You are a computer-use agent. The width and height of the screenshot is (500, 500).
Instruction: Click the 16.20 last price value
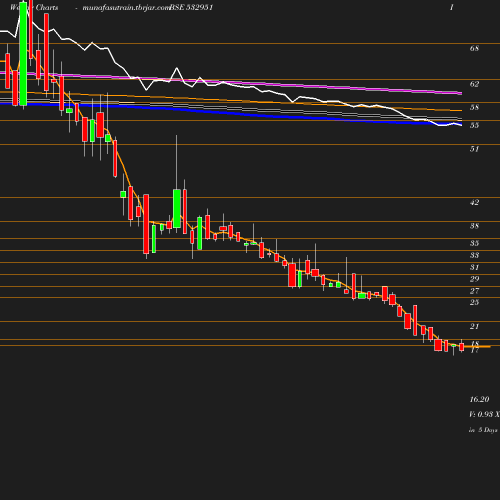(x=479, y=399)
